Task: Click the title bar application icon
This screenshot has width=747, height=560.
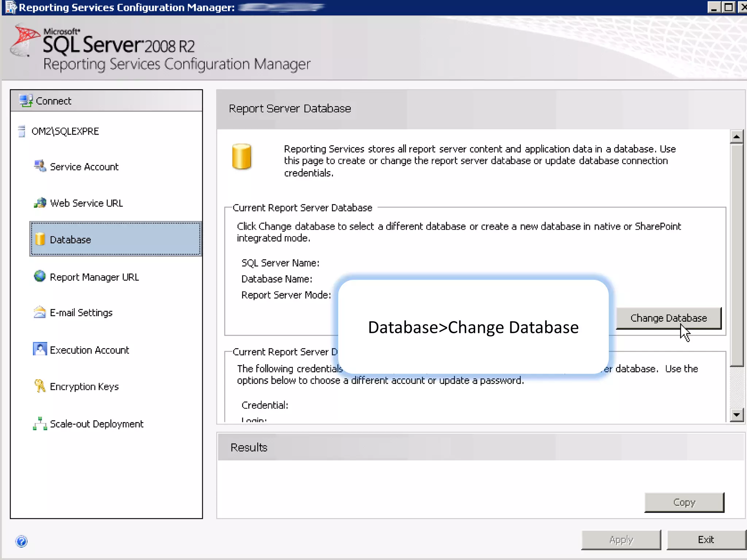Action: [11, 7]
